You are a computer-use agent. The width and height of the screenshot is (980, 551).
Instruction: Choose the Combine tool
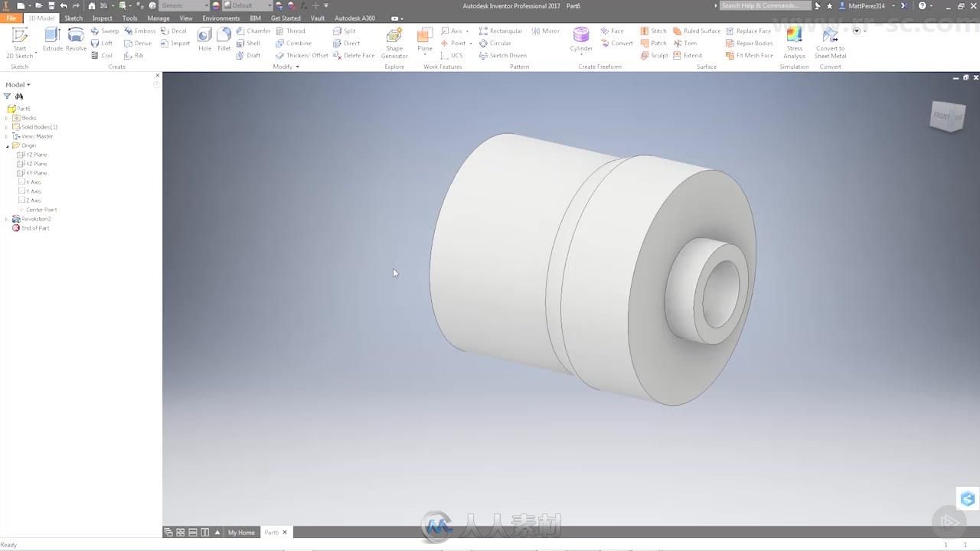click(294, 44)
